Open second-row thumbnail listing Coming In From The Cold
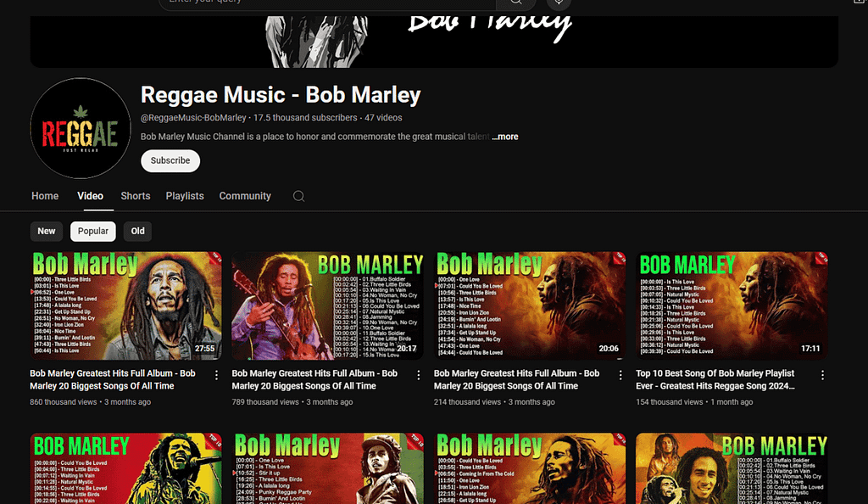 (x=530, y=468)
